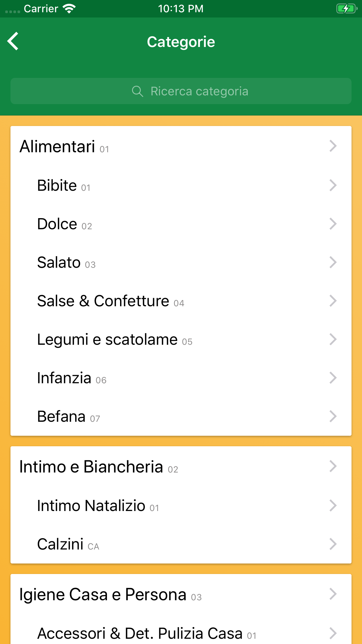Tap chevron beside Legumi e scatolame

tap(333, 339)
